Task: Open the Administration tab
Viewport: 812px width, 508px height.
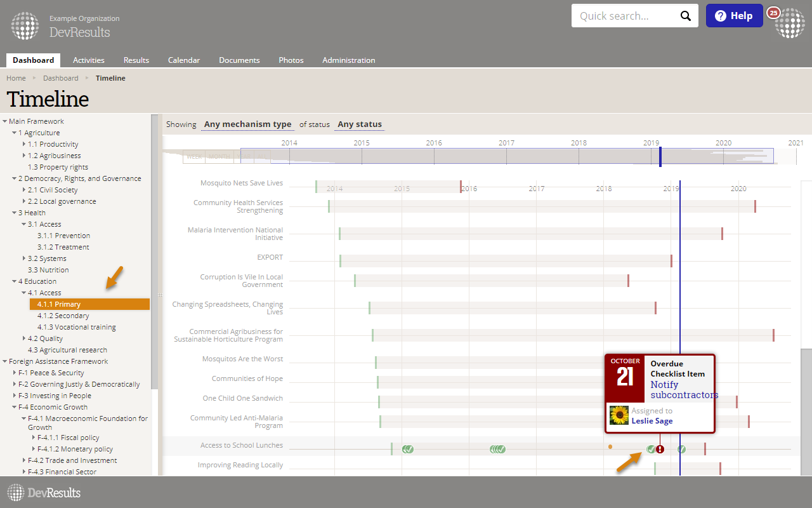Action: tap(349, 60)
